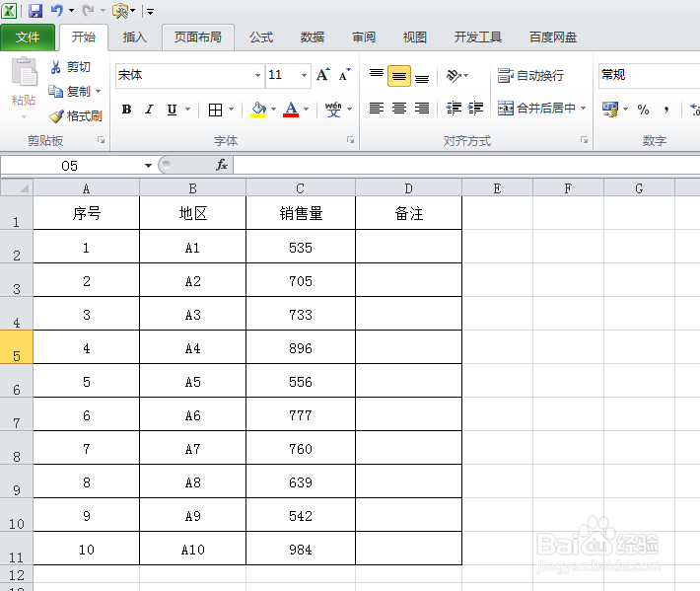Image resolution: width=700 pixels, height=591 pixels.
Task: Open the alignment dialog launcher in 对齐方式 group
Action: click(584, 140)
